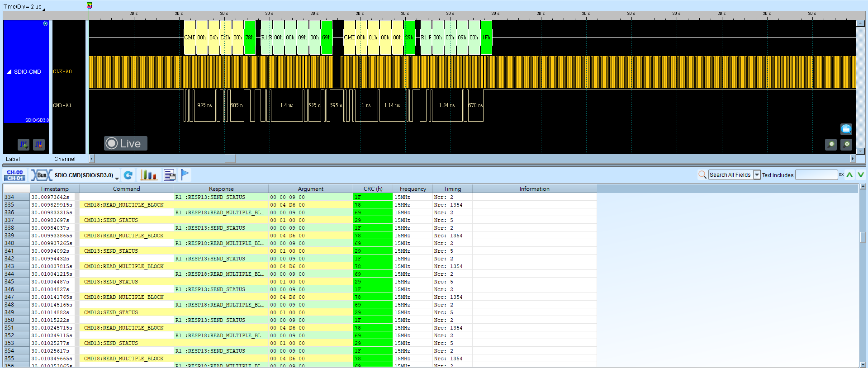Viewport: 868px width, 368px height.
Task: Click the Frequency column header
Action: (x=413, y=189)
